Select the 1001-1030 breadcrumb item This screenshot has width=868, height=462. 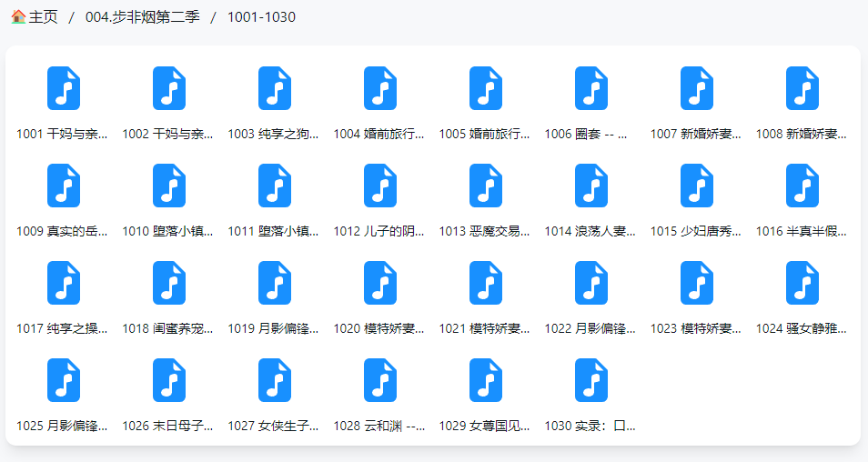point(261,17)
